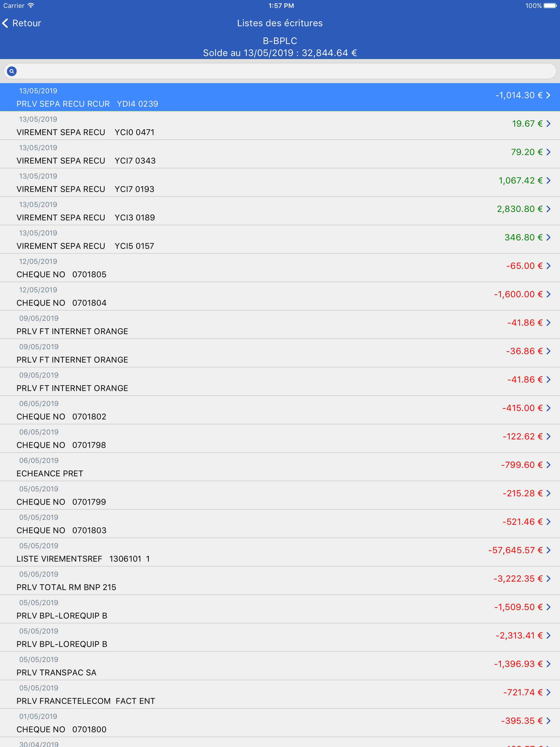Focus the search input field
The image size is (560, 747).
[280, 71]
